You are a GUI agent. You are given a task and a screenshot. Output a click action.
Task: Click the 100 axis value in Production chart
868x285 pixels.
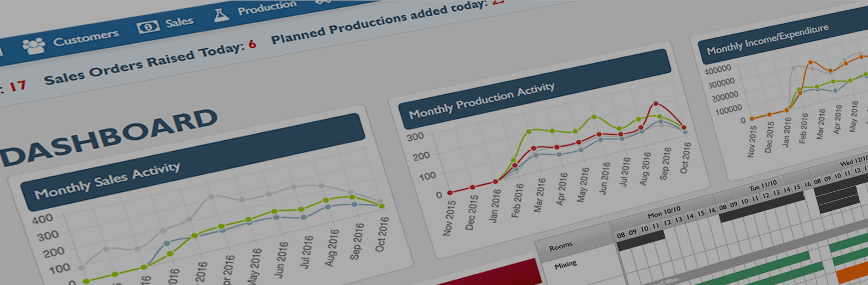tap(427, 176)
